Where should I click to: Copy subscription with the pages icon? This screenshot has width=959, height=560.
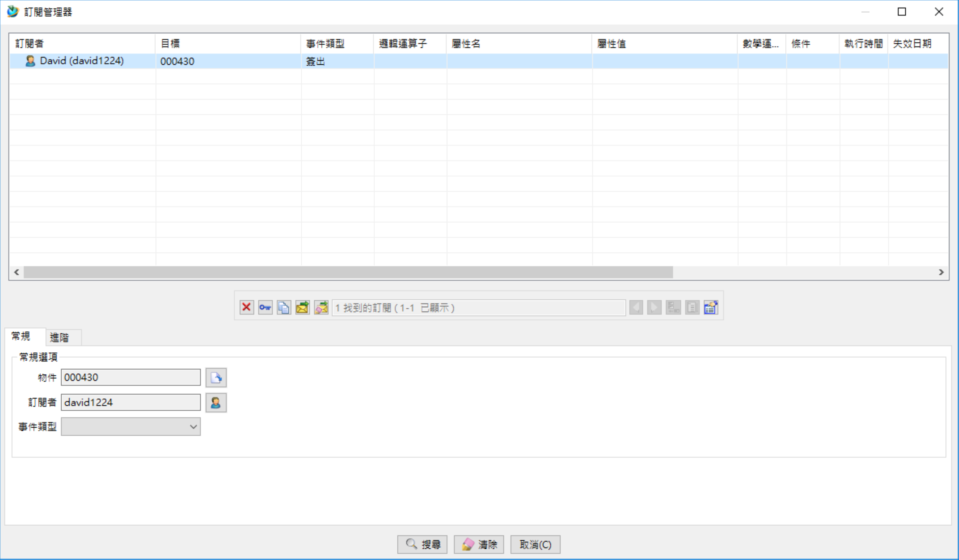pyautogui.click(x=284, y=307)
